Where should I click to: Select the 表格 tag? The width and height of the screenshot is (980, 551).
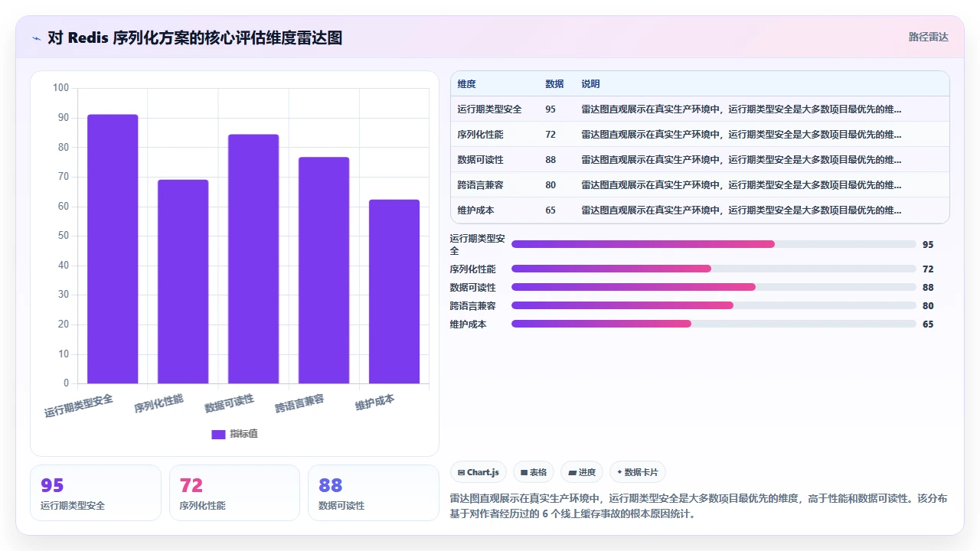(533, 472)
